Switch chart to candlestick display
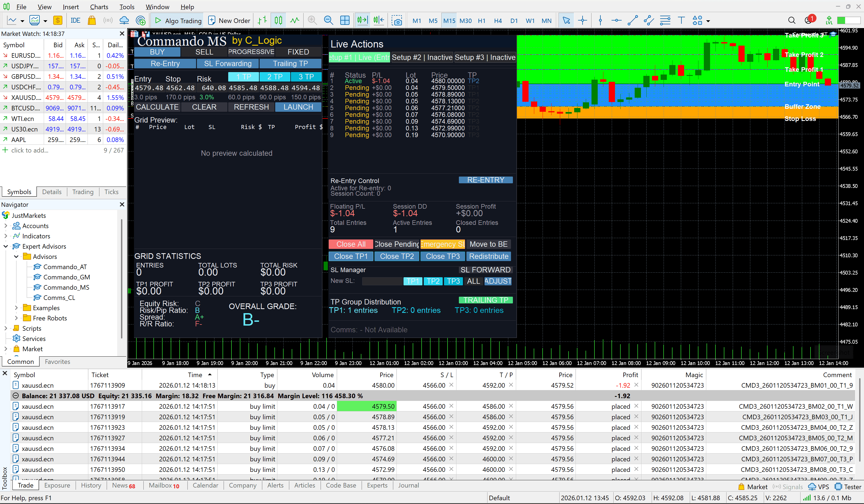The width and height of the screenshot is (864, 504). tap(278, 21)
